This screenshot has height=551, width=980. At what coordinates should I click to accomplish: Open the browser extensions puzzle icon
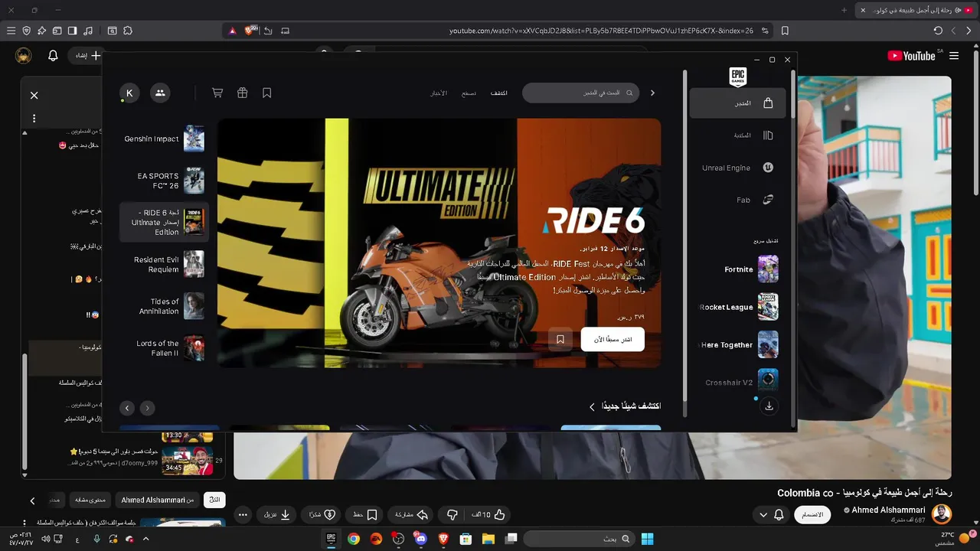coord(128,31)
